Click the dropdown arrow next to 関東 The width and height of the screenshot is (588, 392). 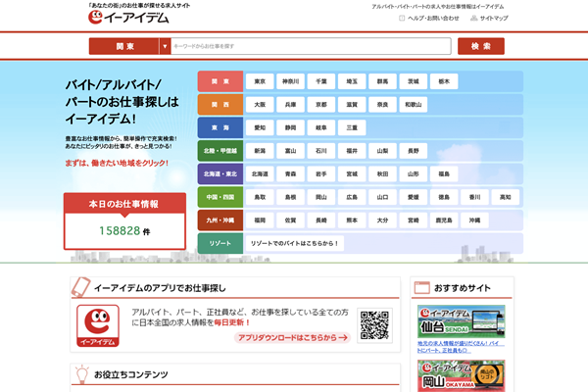165,46
